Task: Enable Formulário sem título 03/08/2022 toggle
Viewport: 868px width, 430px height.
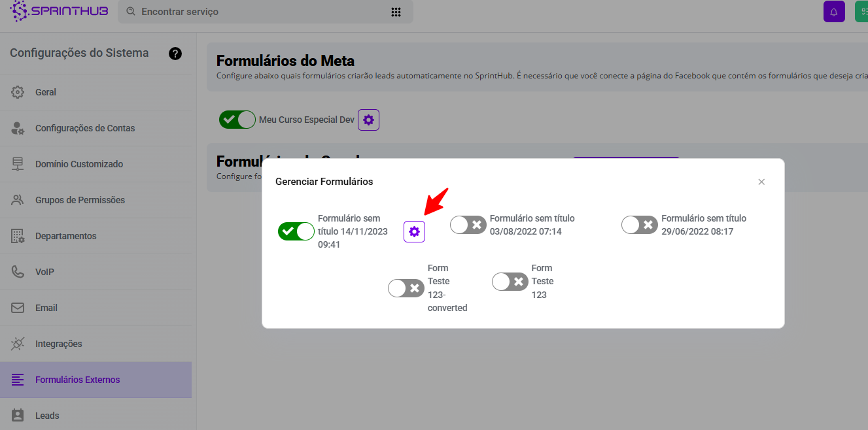Action: tap(468, 225)
